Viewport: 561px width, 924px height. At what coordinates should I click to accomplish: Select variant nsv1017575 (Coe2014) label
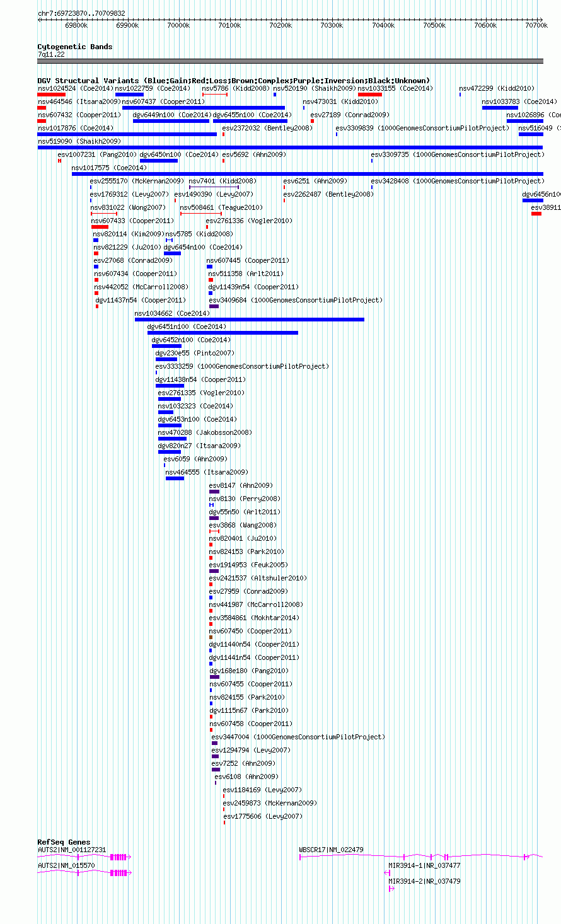[x=109, y=168]
